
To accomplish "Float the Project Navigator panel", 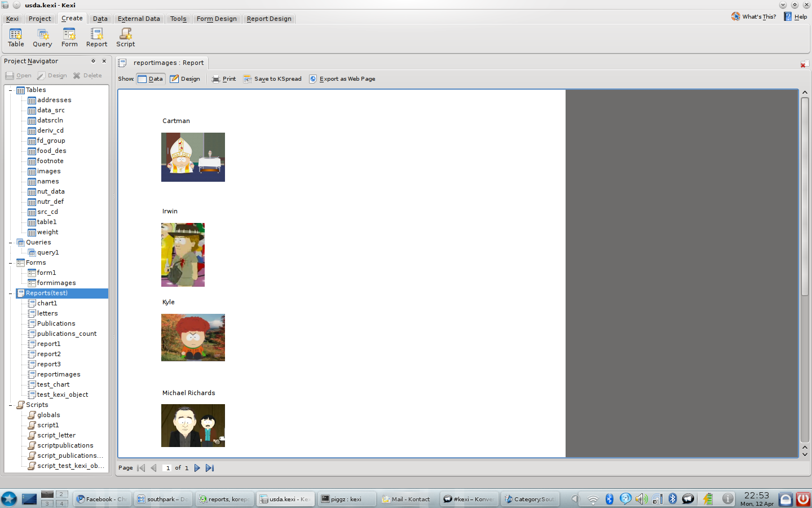I will tap(94, 61).
